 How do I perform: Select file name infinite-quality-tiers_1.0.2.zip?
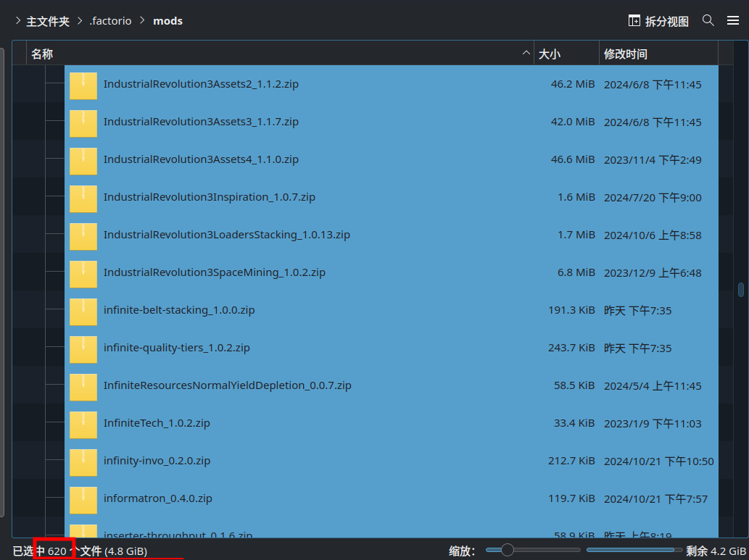coord(177,348)
